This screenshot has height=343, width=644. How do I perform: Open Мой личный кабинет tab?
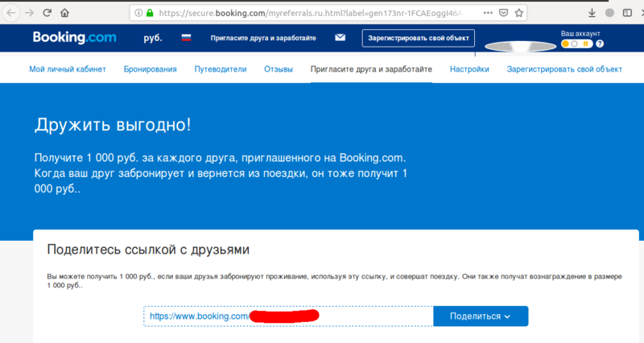68,69
